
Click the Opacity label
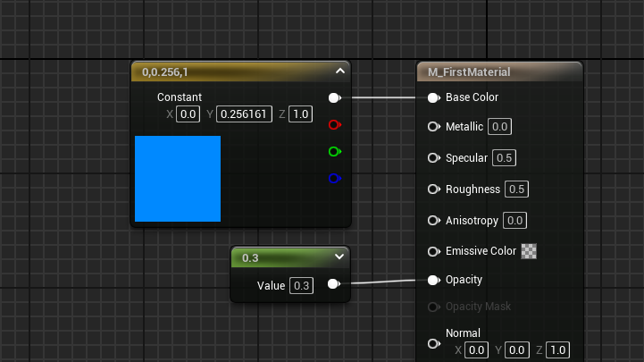click(464, 280)
